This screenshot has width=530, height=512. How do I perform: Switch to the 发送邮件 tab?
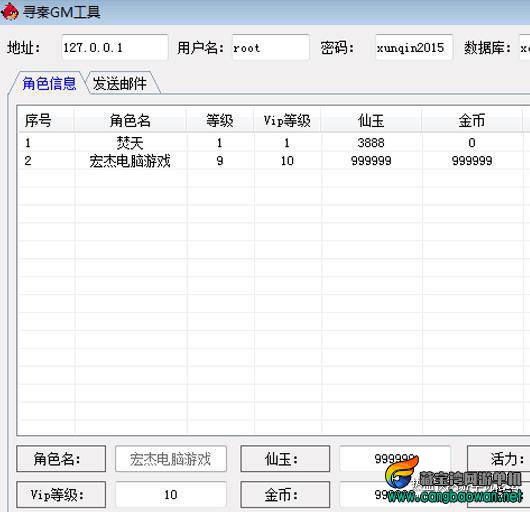click(x=120, y=83)
